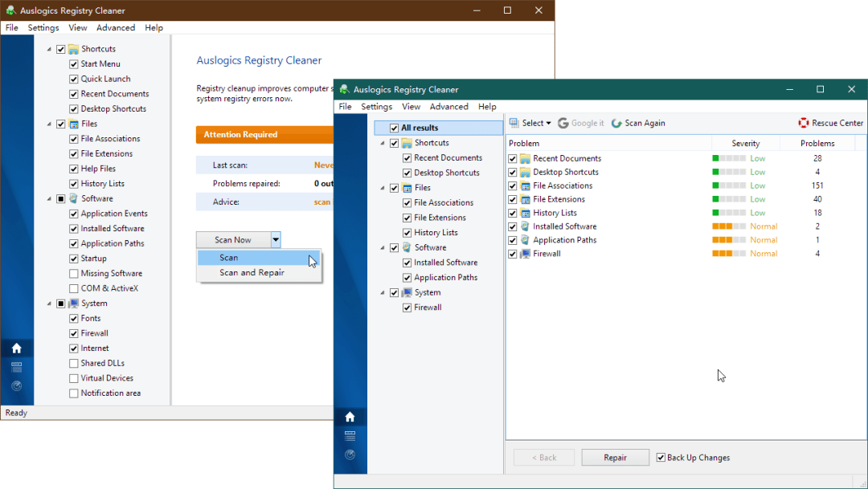
Task: Click the Recent Documents folder icon in results list
Action: click(525, 158)
